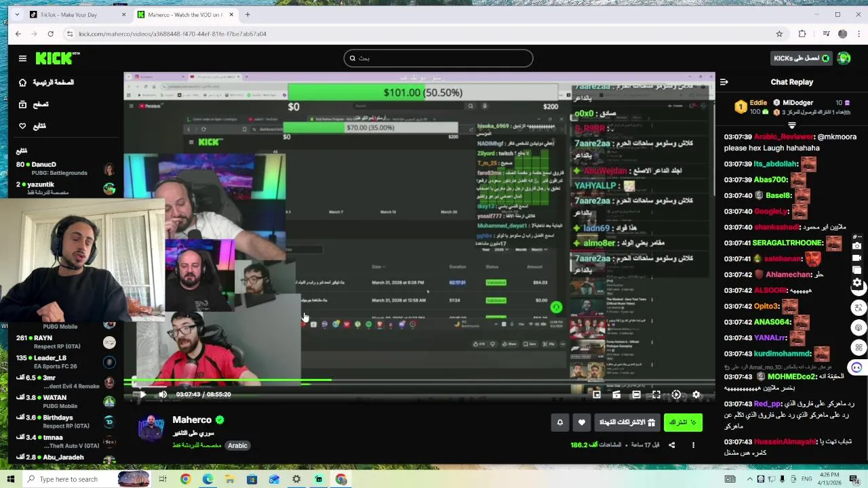Viewport: 868px width, 488px height.
Task: Open the Birthdays channel in the sidebar
Action: pyautogui.click(x=65, y=422)
